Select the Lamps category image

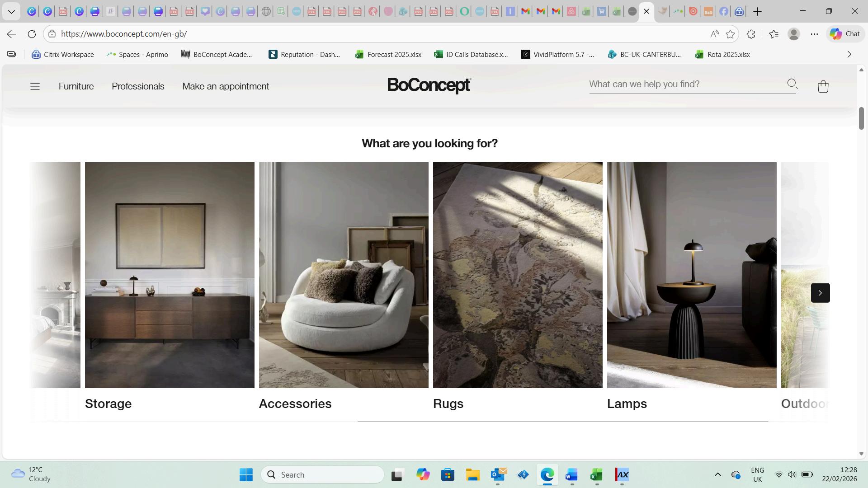point(691,275)
